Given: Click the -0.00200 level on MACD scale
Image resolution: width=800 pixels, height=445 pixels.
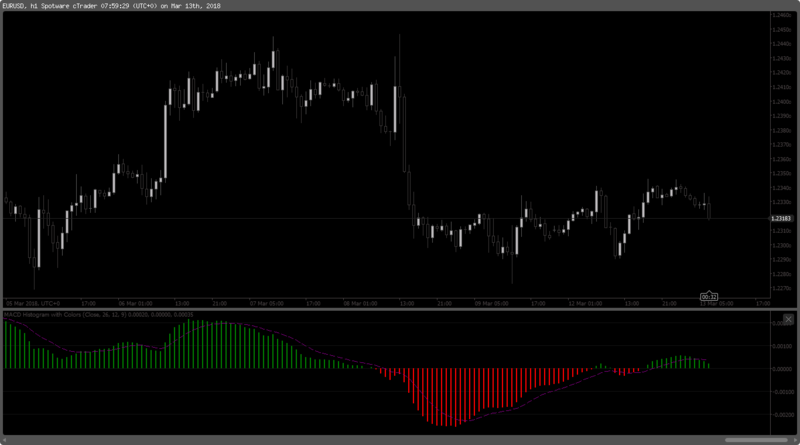Looking at the screenshot, I should 782,415.
